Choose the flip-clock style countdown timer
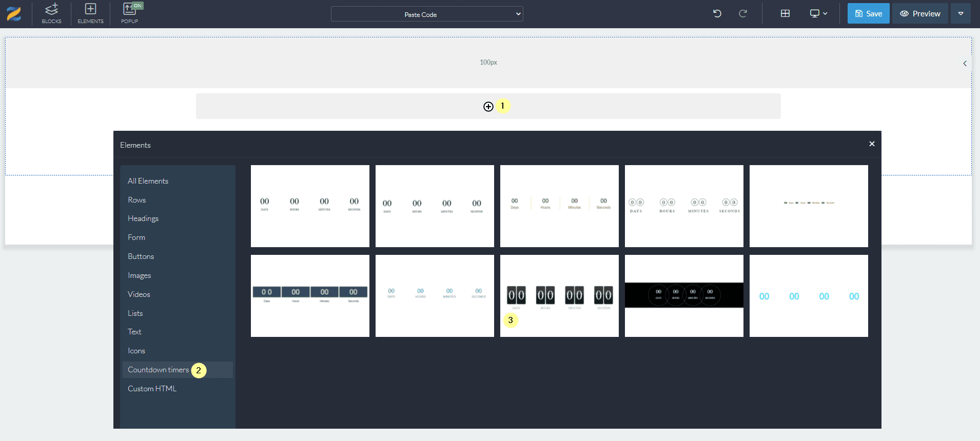The image size is (980, 441). coord(559,296)
